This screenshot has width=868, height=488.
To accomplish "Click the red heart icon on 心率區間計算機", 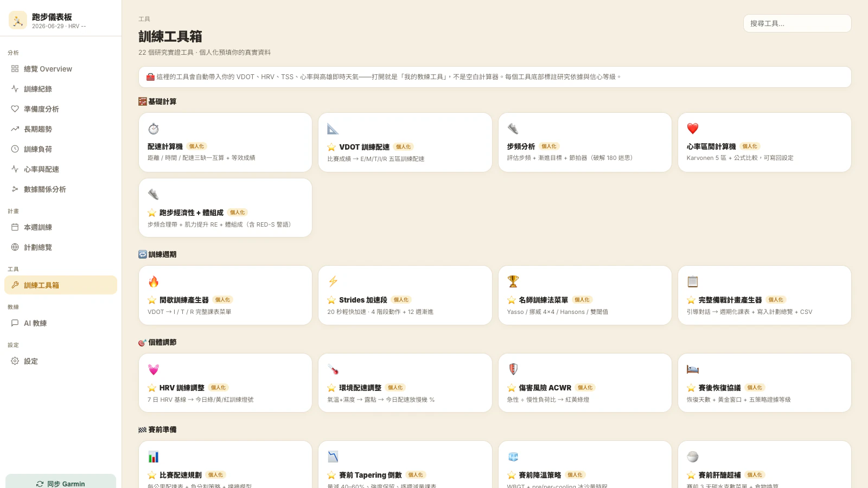I will pos(693,129).
